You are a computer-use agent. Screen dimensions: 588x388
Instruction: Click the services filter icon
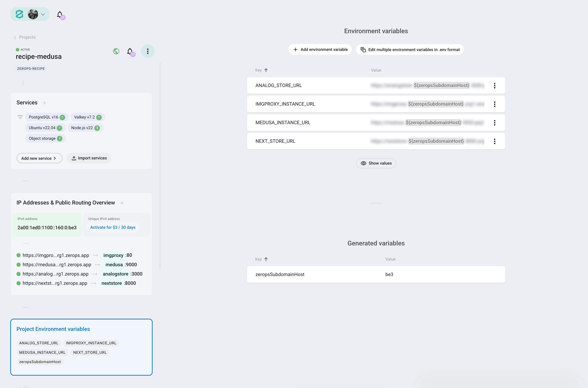20,117
